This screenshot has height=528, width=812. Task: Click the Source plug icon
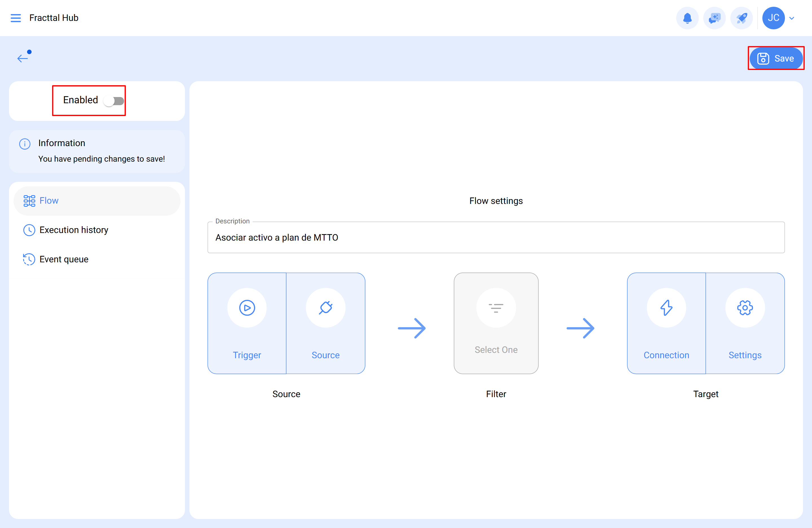[325, 307]
